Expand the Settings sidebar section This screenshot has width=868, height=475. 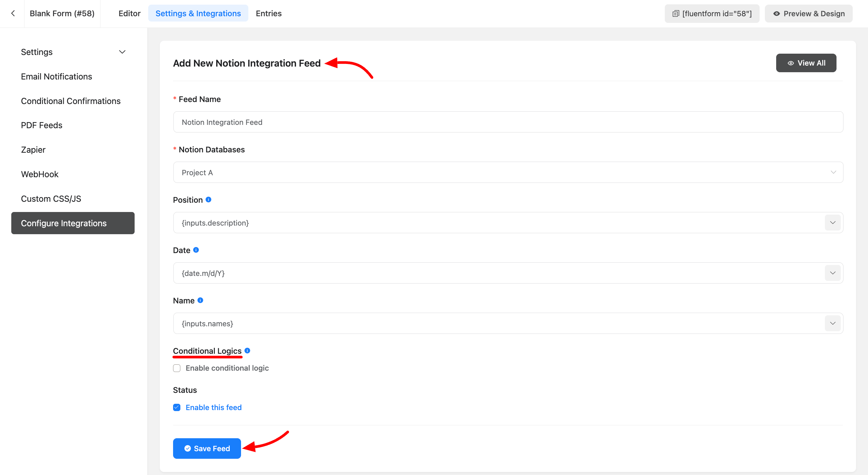[122, 52]
